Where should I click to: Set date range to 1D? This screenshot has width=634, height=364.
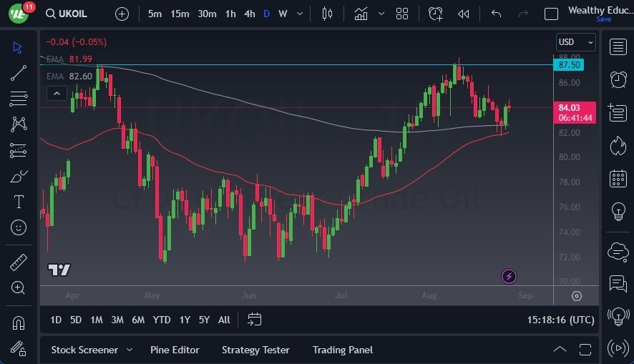(56, 320)
